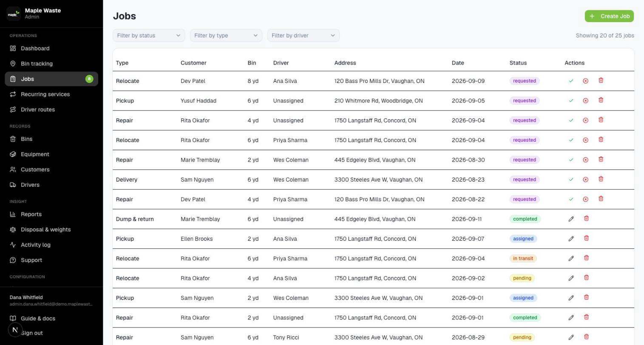Image resolution: width=644 pixels, height=345 pixels.
Task: Approve Marie Tremblay's repair request
Action: [571, 160]
